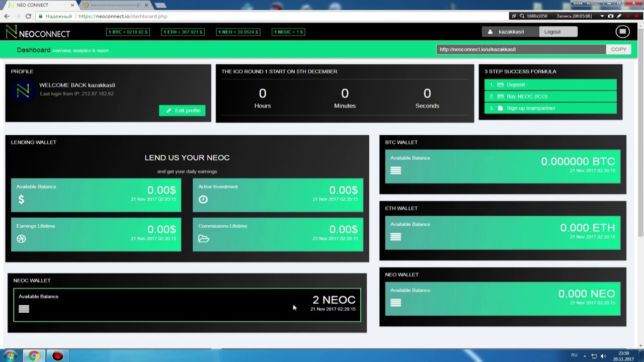The height and width of the screenshot is (362, 644).
Task: Click the stack icon in ETH Wallet
Action: coord(396,237)
